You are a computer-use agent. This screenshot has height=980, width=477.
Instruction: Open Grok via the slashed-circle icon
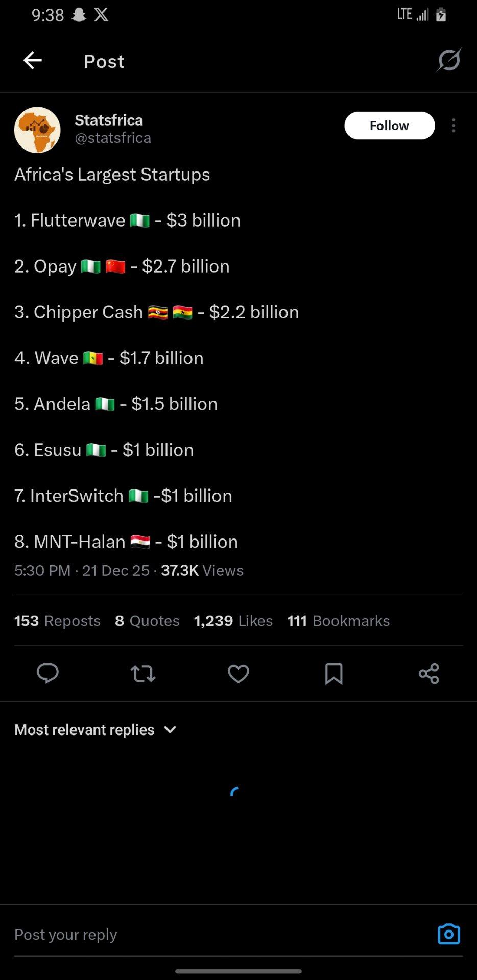tap(449, 60)
